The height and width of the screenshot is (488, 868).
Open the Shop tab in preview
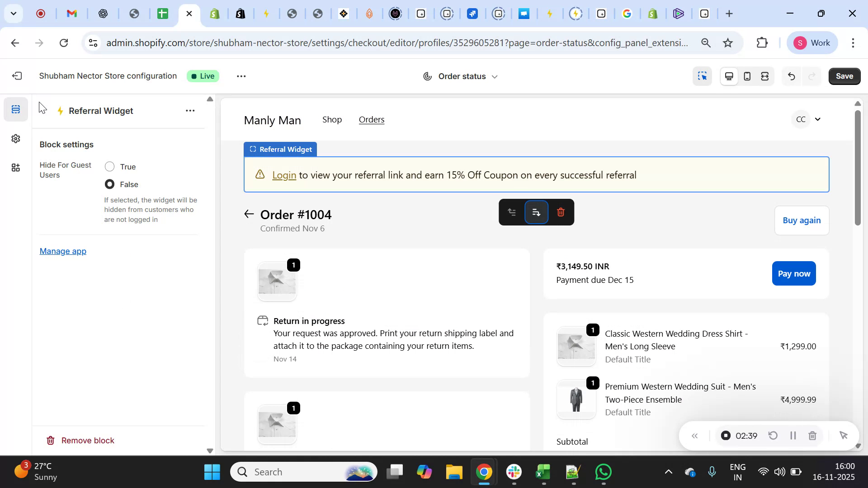tap(332, 119)
